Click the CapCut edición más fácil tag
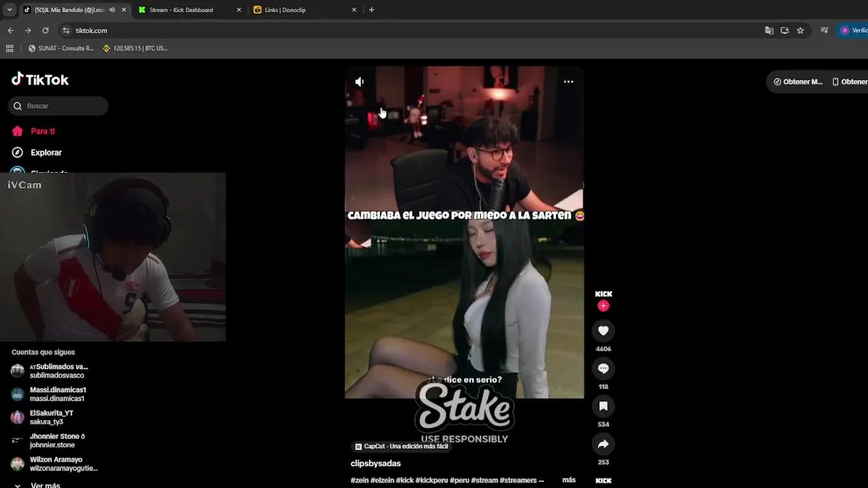The image size is (868, 488). 401,447
